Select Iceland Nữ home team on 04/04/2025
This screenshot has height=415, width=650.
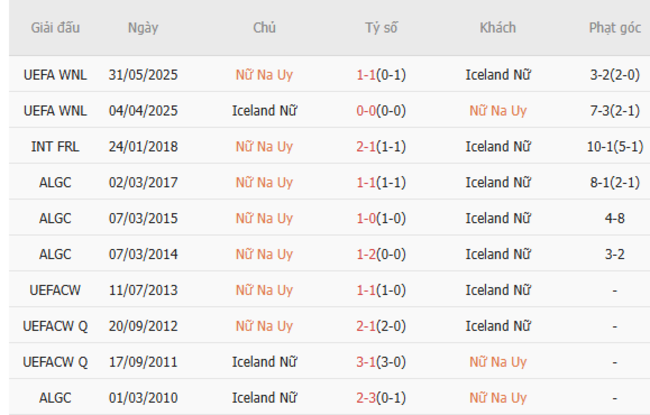pyautogui.click(x=264, y=110)
